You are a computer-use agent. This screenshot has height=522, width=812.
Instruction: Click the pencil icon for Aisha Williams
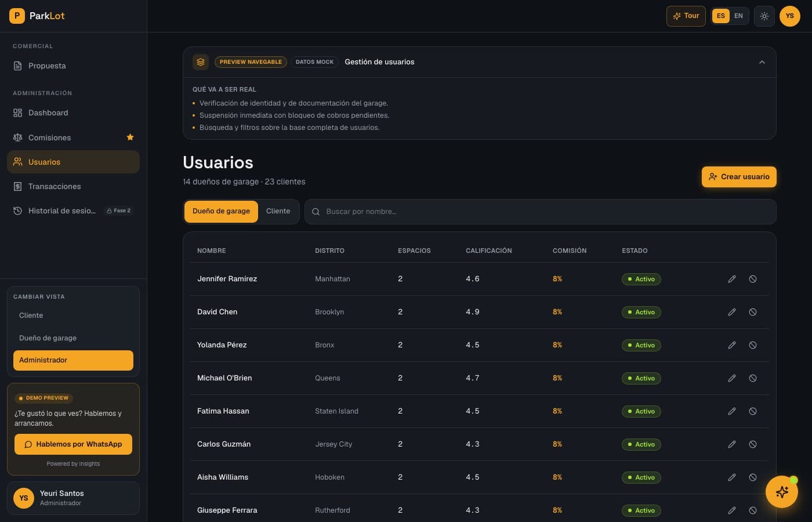click(732, 477)
